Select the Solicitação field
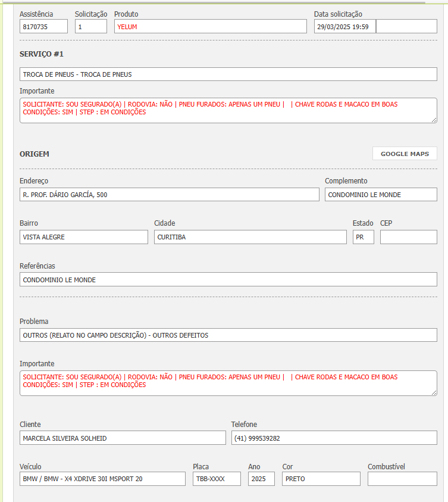The height and width of the screenshot is (502, 448). [90, 26]
